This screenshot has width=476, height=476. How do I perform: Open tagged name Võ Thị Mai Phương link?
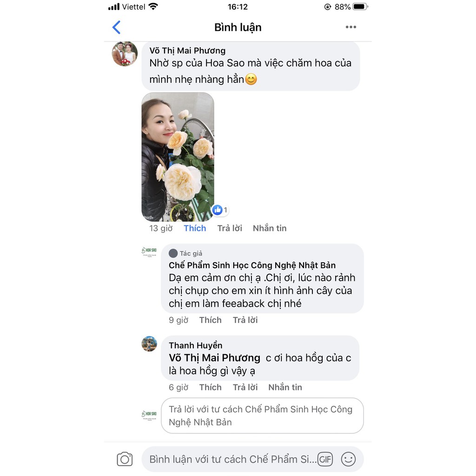(214, 358)
